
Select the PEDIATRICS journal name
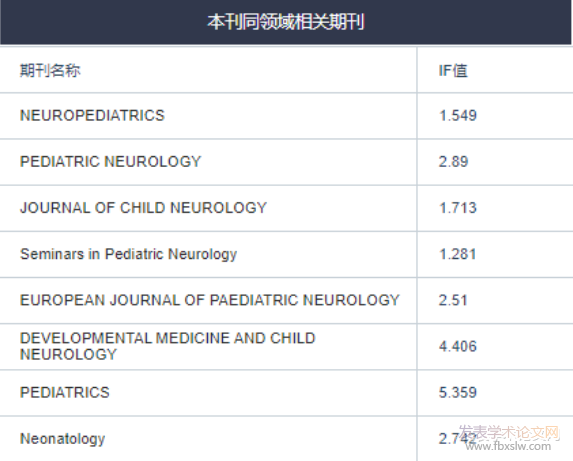pos(65,392)
